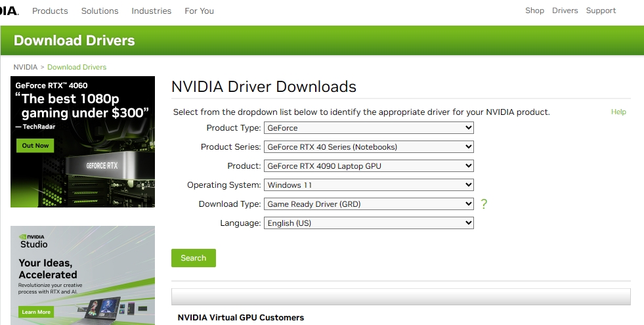The width and height of the screenshot is (644, 325).
Task: Click the NVIDIA breadcrumb link
Action: [x=26, y=67]
